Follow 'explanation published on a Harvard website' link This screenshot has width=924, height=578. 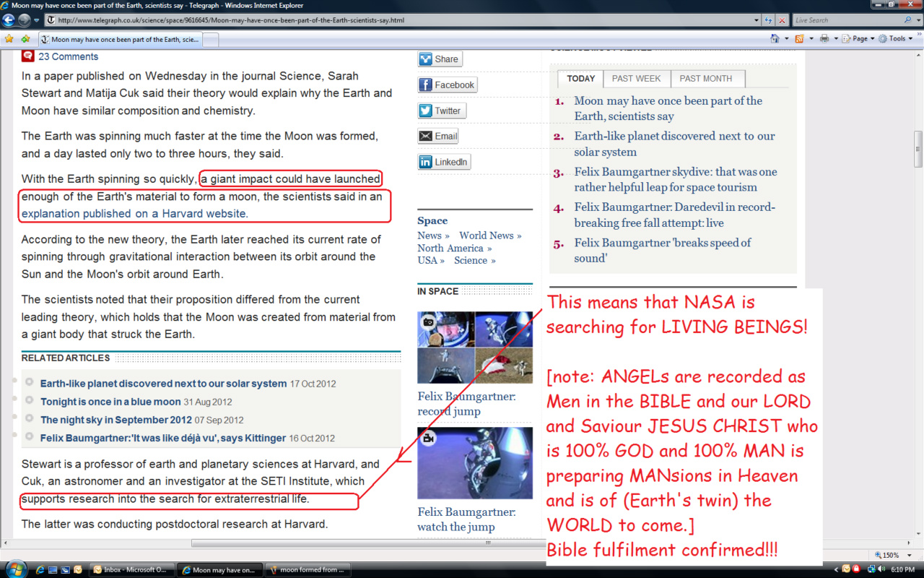tap(134, 214)
